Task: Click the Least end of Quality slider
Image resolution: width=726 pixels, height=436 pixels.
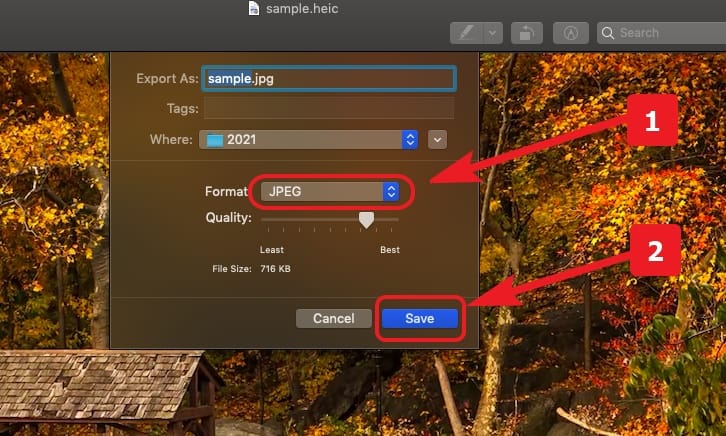Action: tap(262, 219)
